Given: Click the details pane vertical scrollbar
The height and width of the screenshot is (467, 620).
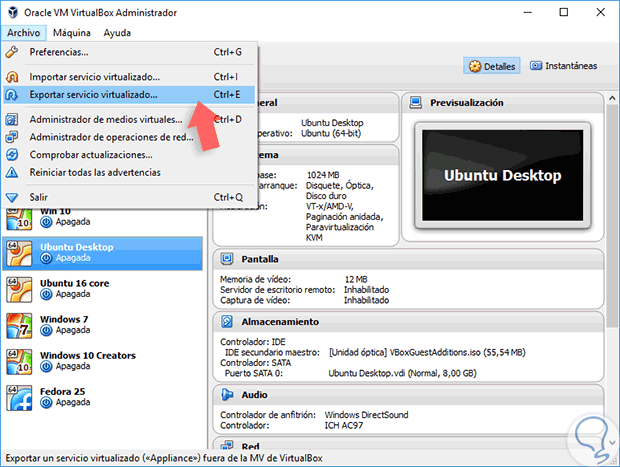Looking at the screenshot, I should [612, 216].
